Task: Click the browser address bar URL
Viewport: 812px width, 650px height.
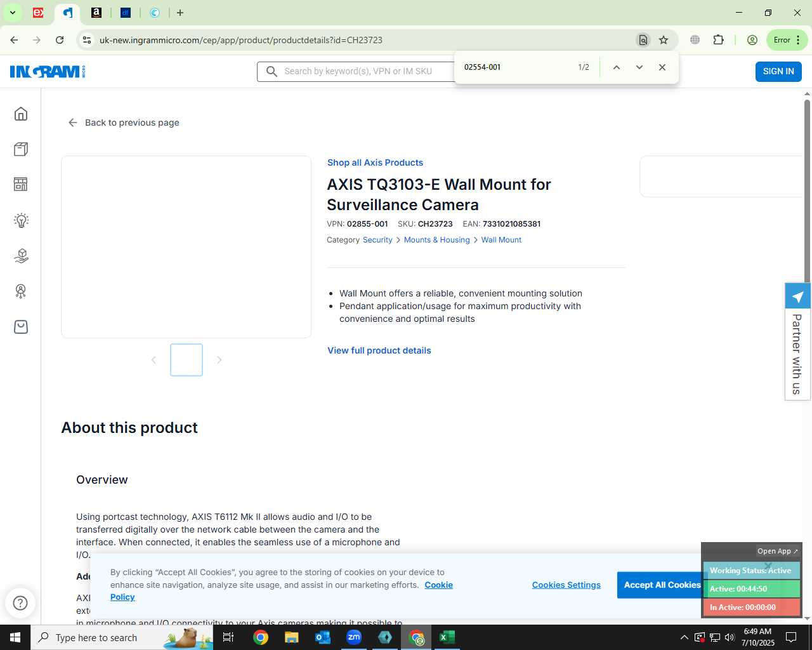Action: [241, 40]
